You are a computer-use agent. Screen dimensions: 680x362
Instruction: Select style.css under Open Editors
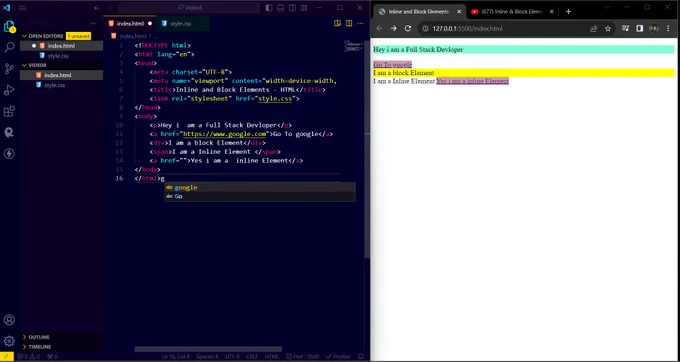[58, 56]
